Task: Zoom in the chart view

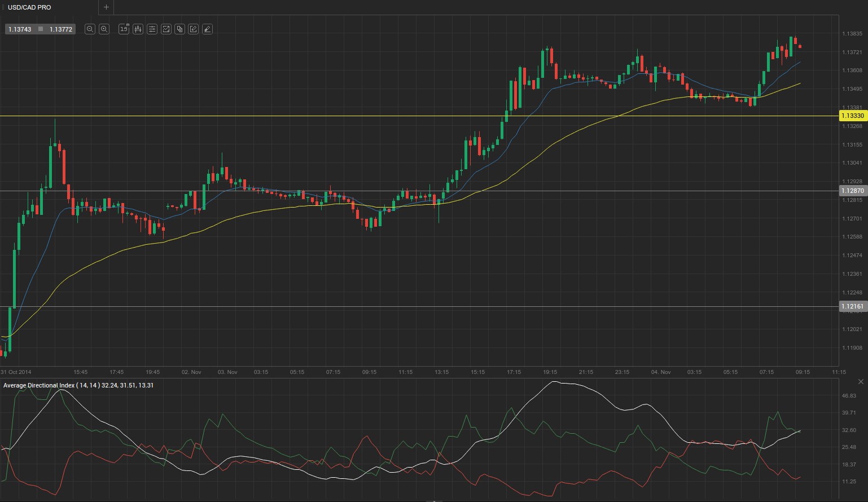Action: point(104,29)
